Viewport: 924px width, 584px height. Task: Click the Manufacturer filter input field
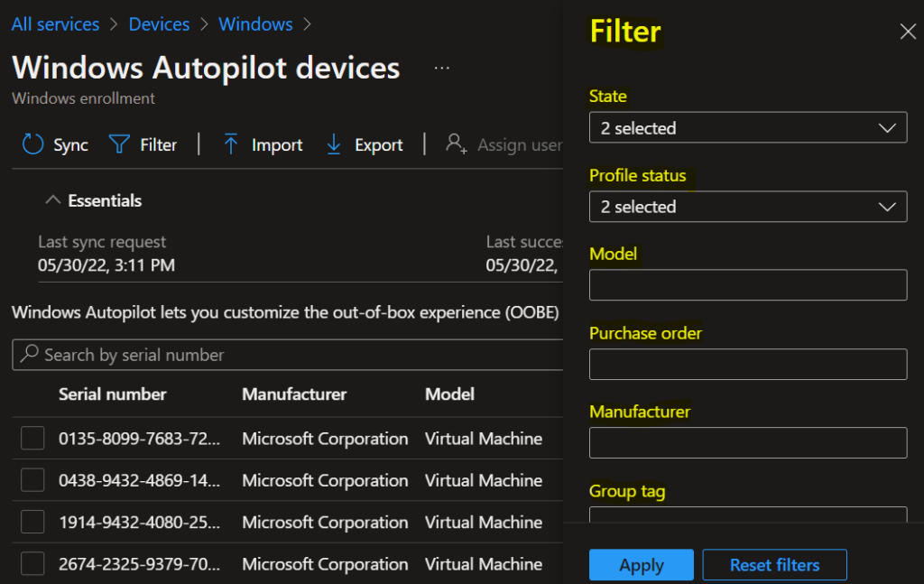748,442
